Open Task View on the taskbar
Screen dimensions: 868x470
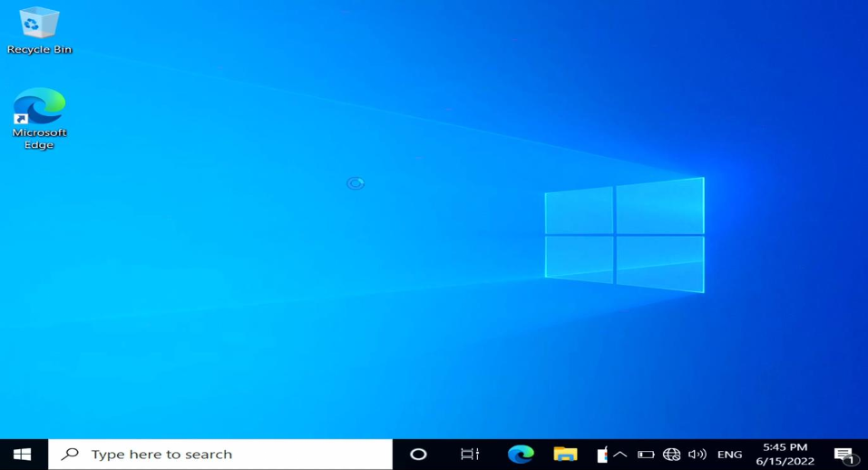[470, 455]
